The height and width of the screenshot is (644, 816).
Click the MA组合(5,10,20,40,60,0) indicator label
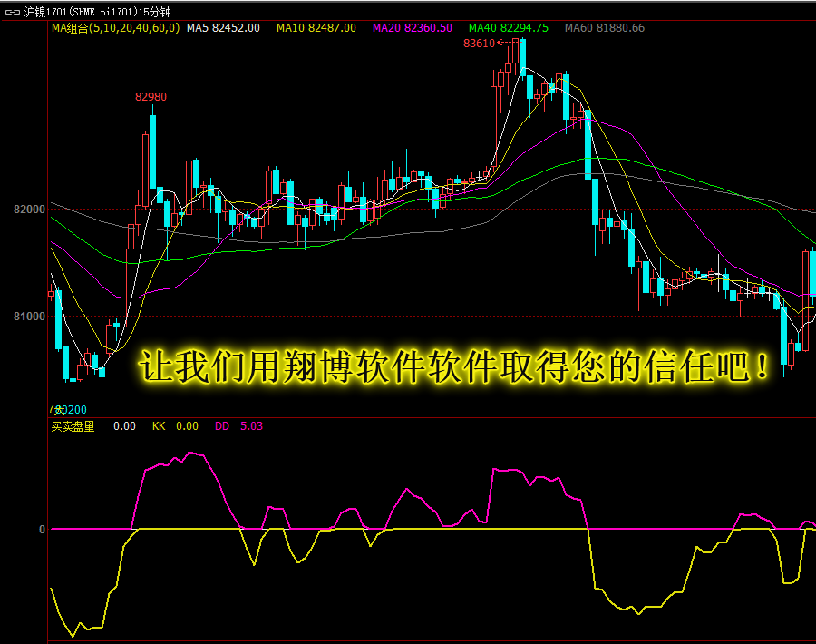[x=115, y=28]
